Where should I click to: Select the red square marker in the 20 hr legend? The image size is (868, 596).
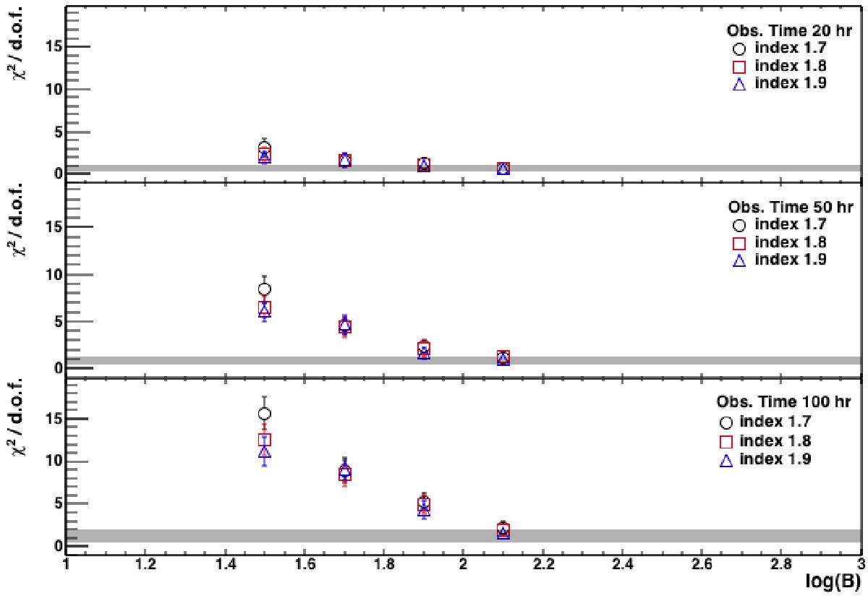tap(739, 67)
